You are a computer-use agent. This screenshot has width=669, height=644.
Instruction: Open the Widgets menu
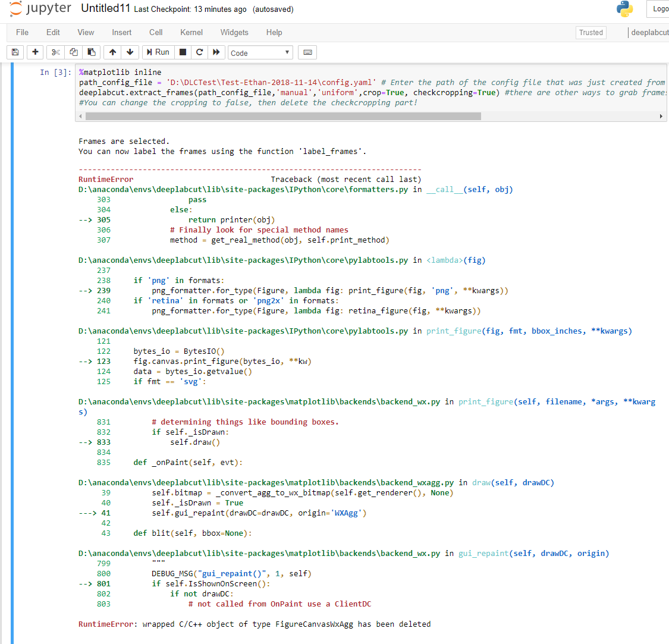(x=234, y=33)
